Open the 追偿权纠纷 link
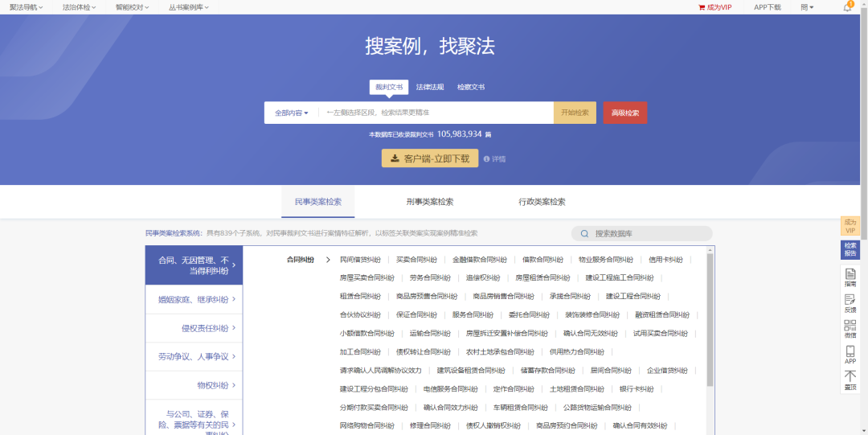The width and height of the screenshot is (868, 435). (x=483, y=278)
